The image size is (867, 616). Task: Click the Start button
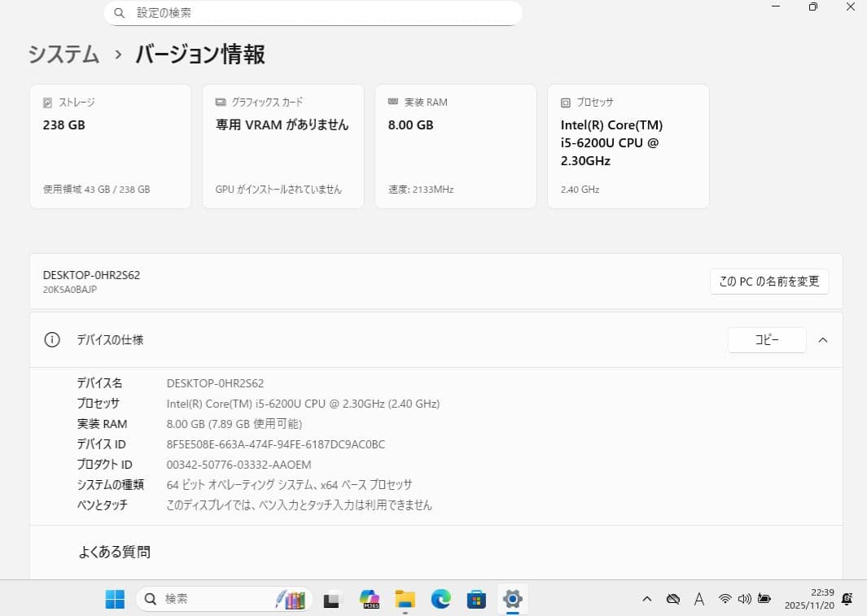click(x=115, y=599)
